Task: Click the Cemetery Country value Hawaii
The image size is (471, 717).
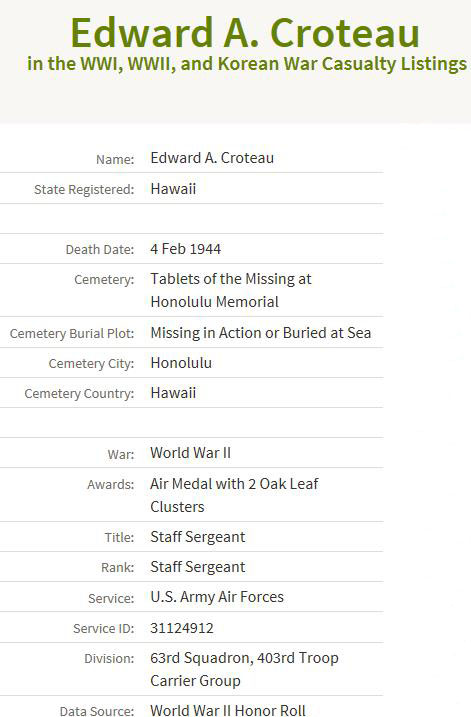Action: [x=173, y=393]
